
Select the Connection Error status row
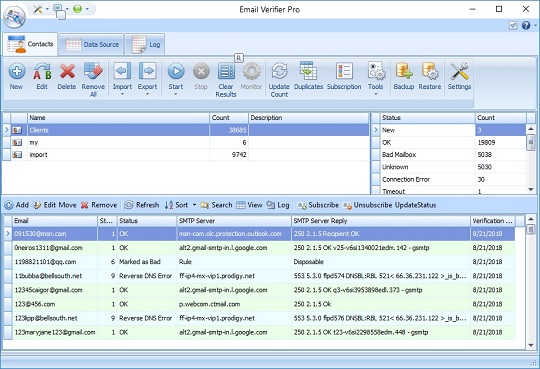click(449, 180)
